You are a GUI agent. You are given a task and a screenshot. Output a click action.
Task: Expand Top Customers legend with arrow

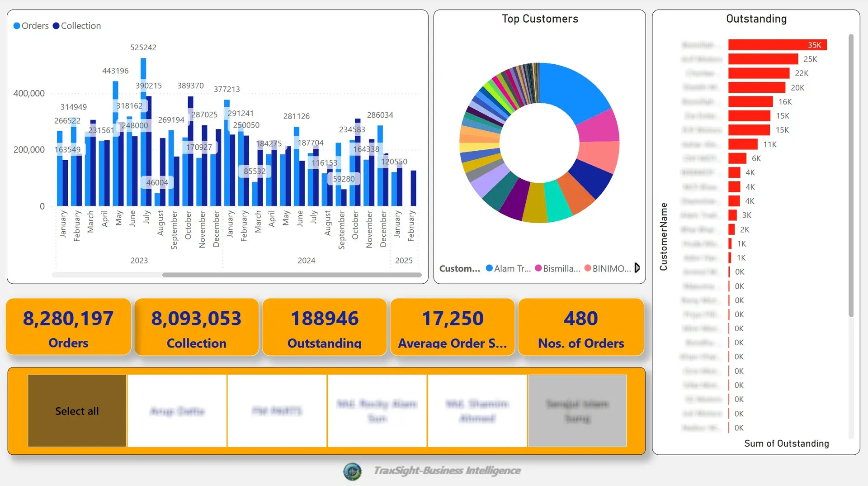637,268
